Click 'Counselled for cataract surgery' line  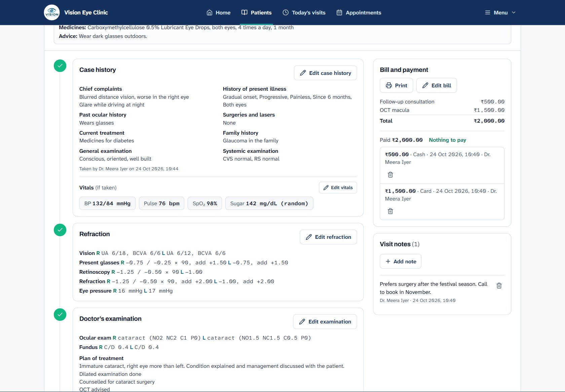click(x=117, y=382)
